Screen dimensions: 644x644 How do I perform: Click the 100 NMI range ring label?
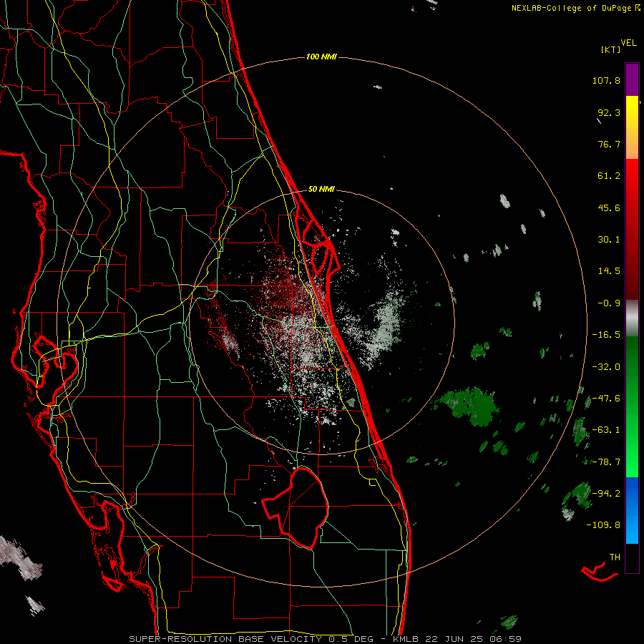point(321,57)
